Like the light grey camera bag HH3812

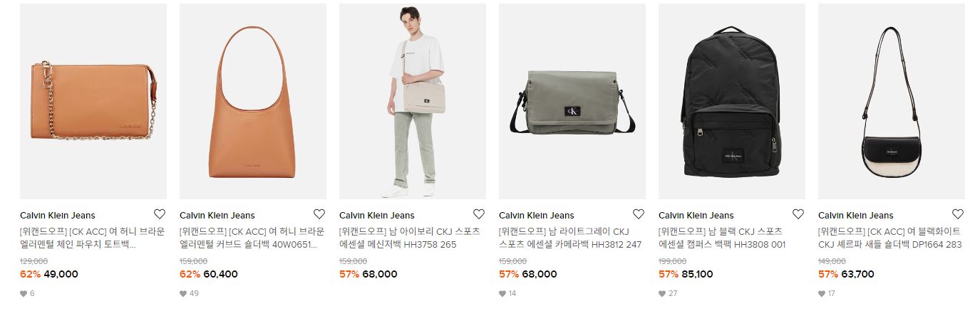[x=639, y=214]
